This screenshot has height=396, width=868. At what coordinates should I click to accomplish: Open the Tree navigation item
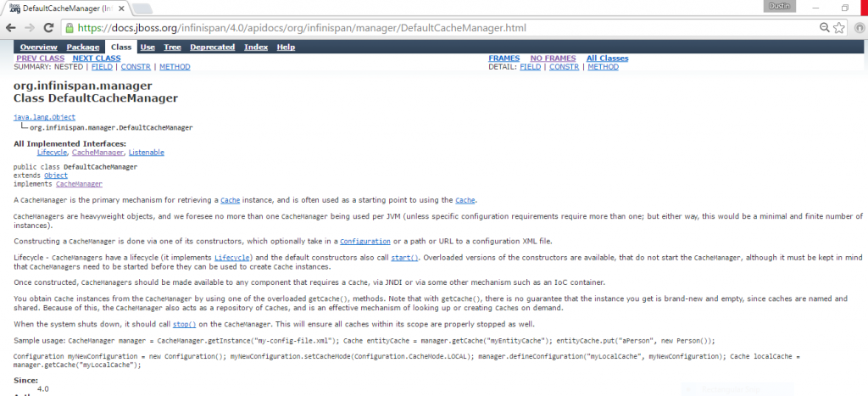pos(172,47)
